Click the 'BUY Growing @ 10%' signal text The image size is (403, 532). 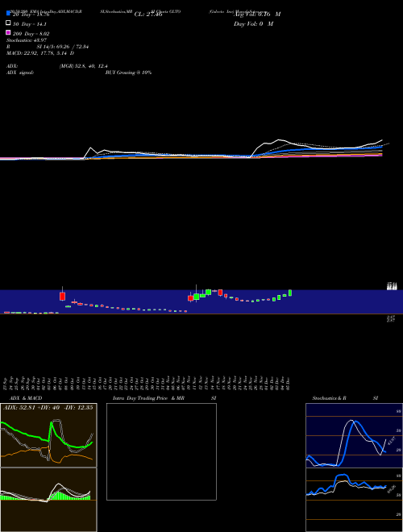pos(128,73)
